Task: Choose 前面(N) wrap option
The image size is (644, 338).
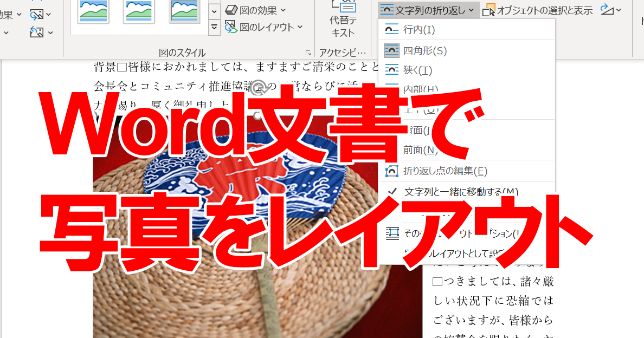Action: pyautogui.click(x=467, y=150)
